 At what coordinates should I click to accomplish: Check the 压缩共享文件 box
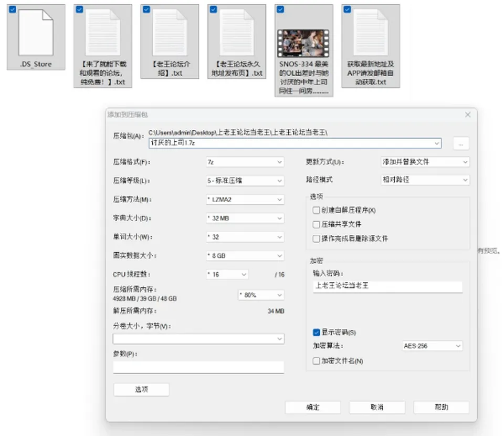pyautogui.click(x=316, y=224)
